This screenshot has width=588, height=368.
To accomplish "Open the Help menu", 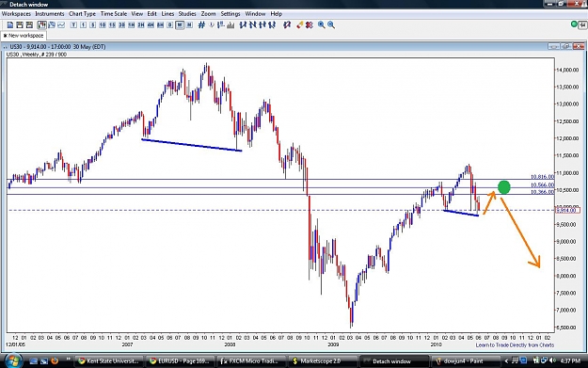I will point(276,13).
